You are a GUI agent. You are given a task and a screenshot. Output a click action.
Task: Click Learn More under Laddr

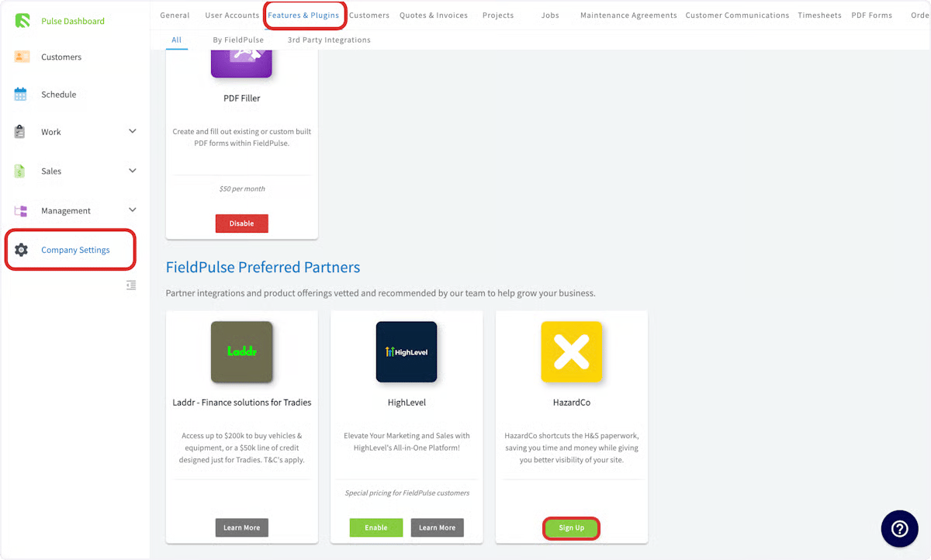241,527
